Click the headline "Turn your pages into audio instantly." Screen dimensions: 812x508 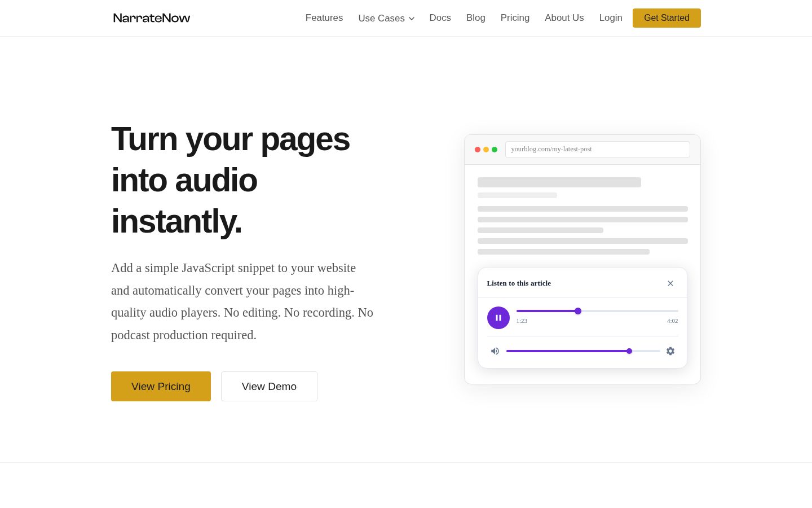pos(231,180)
